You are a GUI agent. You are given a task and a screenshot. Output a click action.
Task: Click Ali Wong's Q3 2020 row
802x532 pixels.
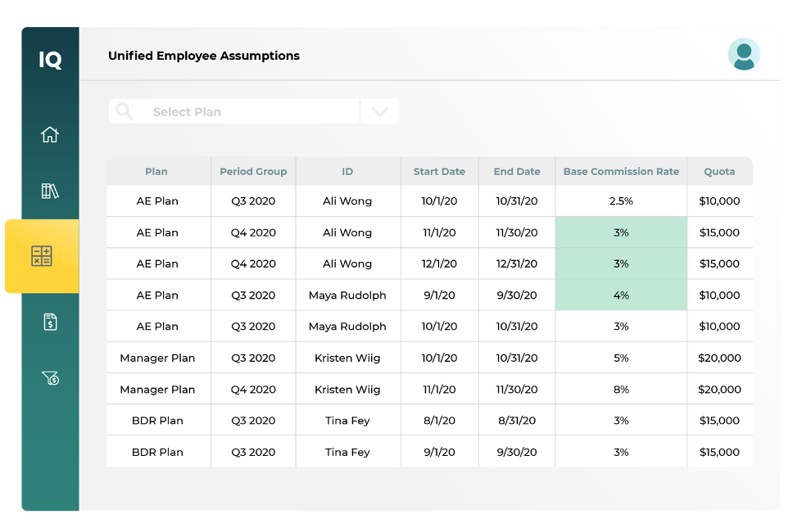tap(347, 201)
